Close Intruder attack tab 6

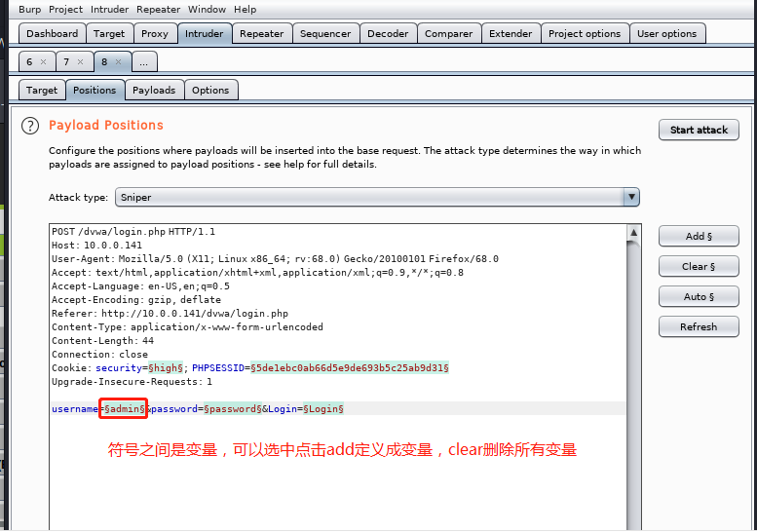(x=44, y=61)
